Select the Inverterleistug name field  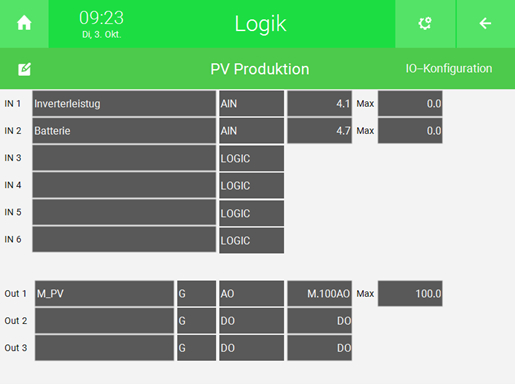[x=124, y=103]
